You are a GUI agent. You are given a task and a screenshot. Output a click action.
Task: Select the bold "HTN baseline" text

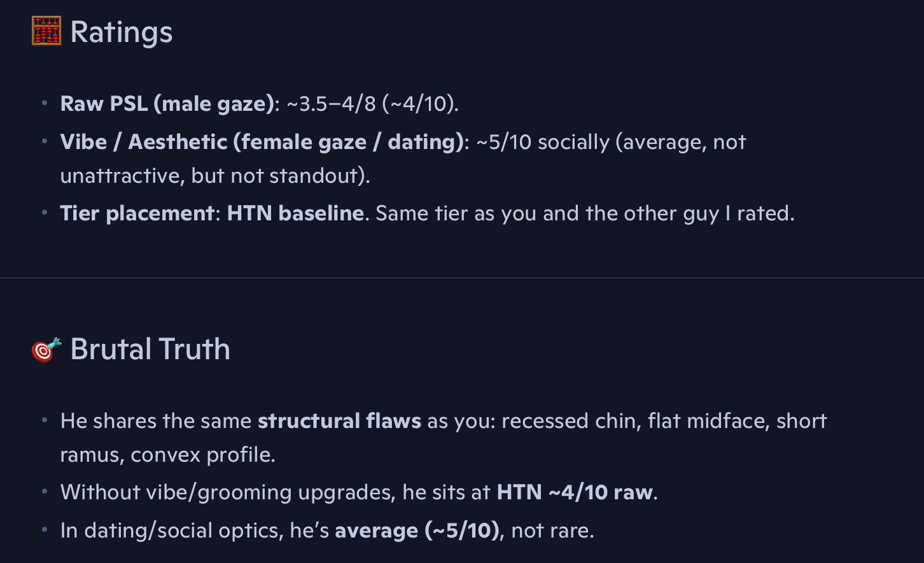[295, 213]
